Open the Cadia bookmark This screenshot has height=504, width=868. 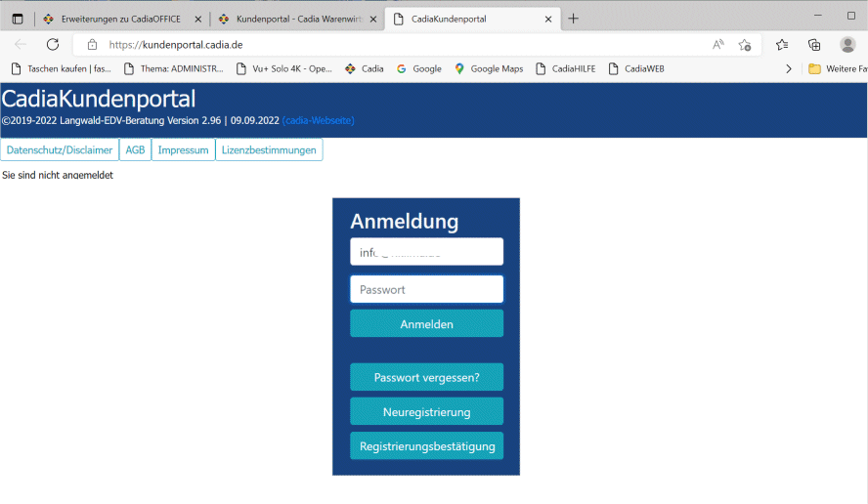[x=364, y=68]
